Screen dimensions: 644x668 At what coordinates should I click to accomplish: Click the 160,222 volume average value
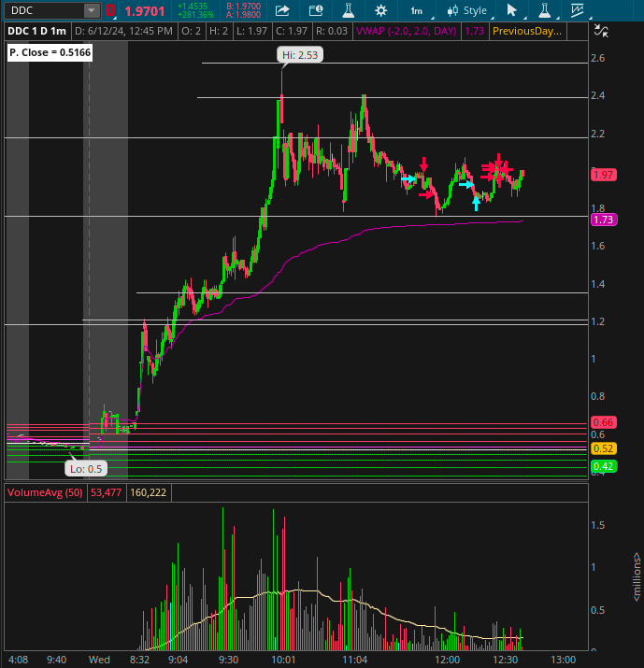[149, 492]
